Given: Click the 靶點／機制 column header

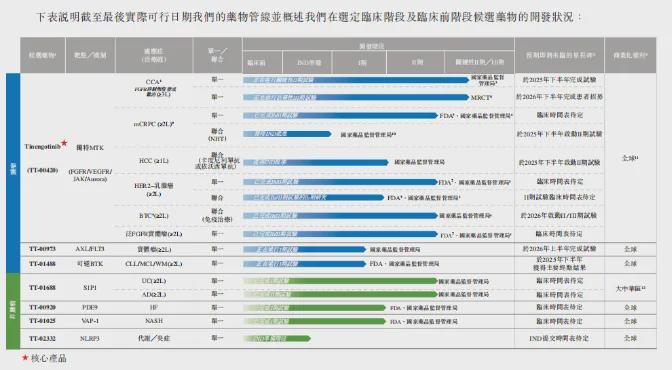Looking at the screenshot, I should pyautogui.click(x=90, y=55).
